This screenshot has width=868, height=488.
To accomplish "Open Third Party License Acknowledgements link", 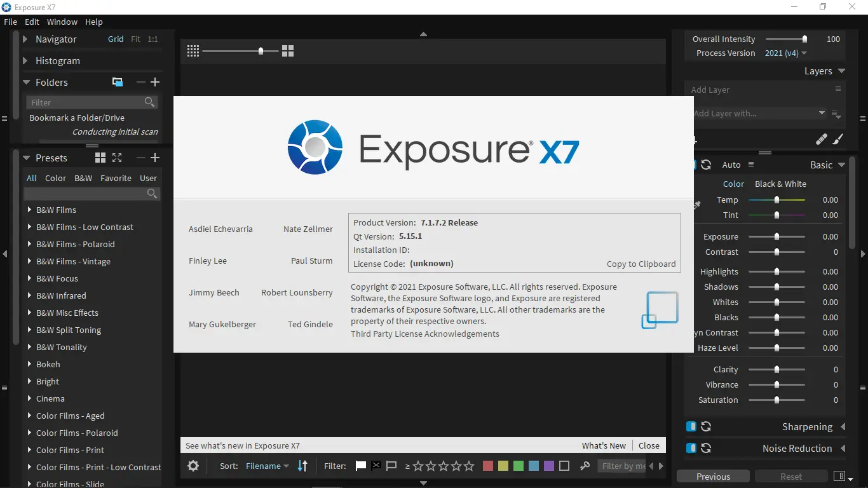I will (x=425, y=334).
